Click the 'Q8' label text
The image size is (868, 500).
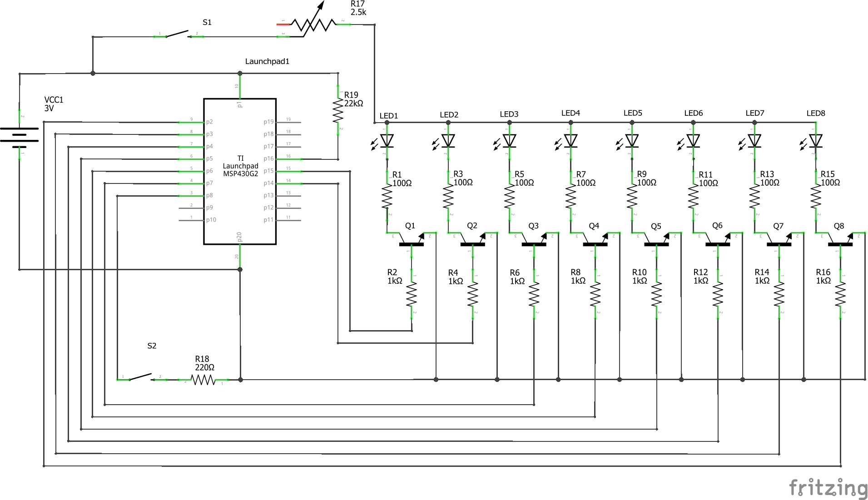pyautogui.click(x=839, y=226)
